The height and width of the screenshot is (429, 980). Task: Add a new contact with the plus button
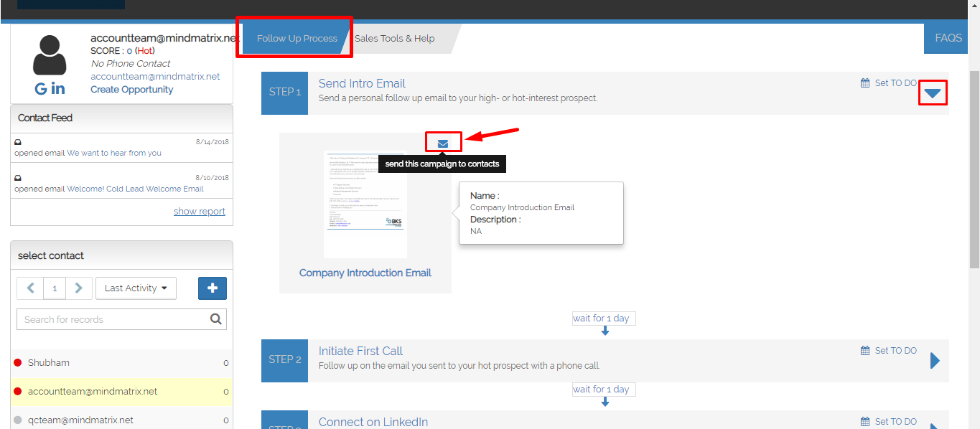point(213,288)
